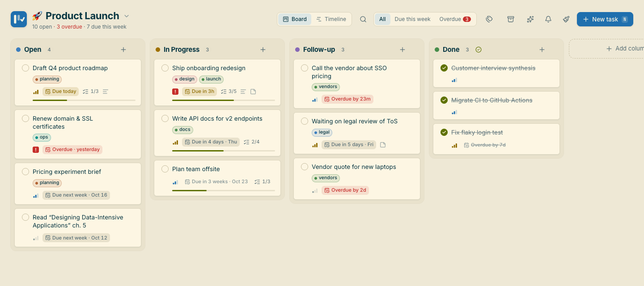The image size is (644, 286).
Task: Click the New task button
Action: (x=605, y=19)
